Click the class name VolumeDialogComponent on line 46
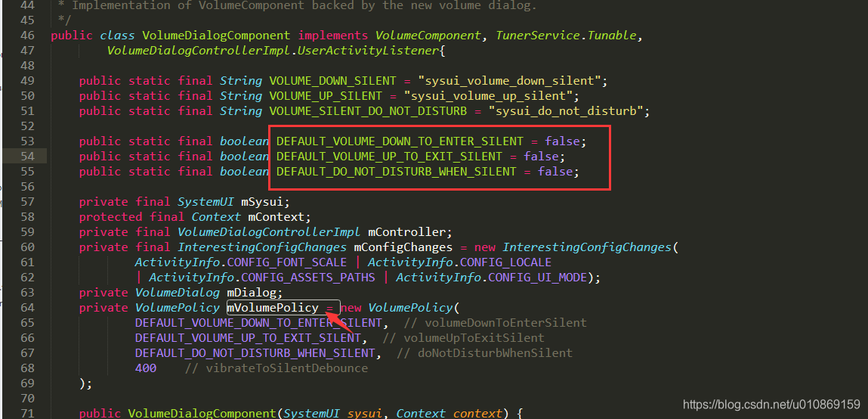 coord(216,36)
